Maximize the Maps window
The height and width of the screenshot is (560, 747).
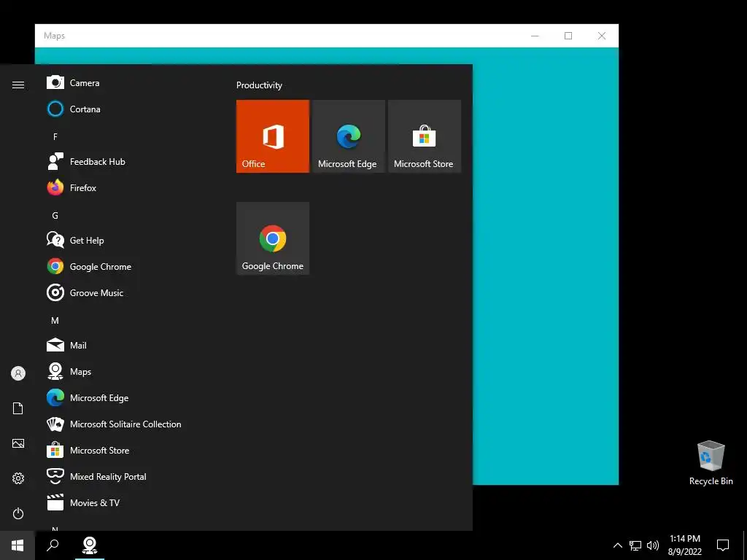[568, 36]
